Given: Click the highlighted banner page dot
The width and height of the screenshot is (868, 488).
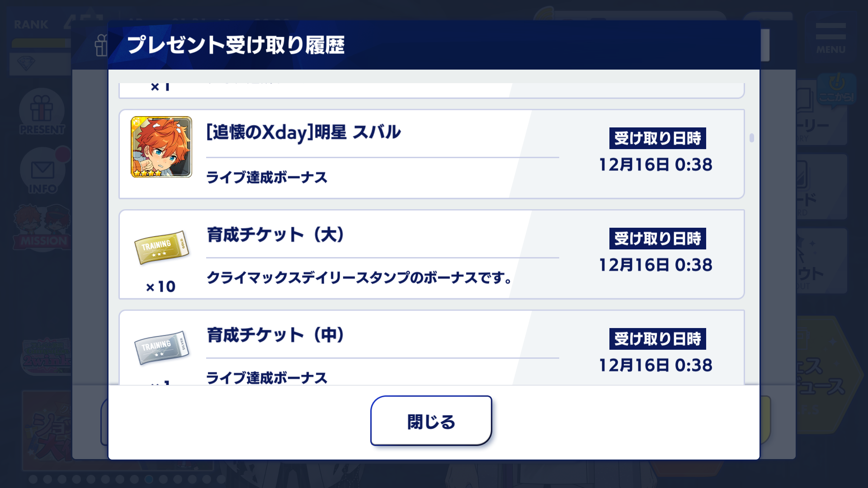Looking at the screenshot, I should tap(149, 479).
